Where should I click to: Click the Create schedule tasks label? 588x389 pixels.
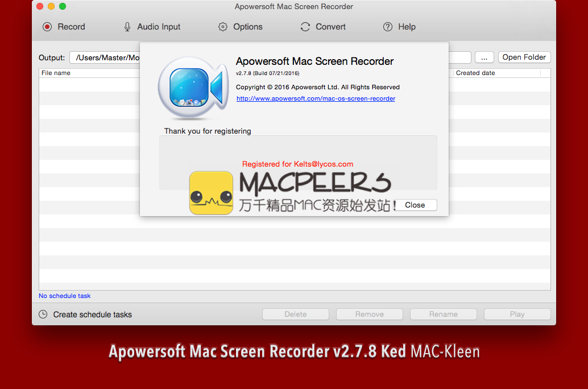tap(93, 314)
